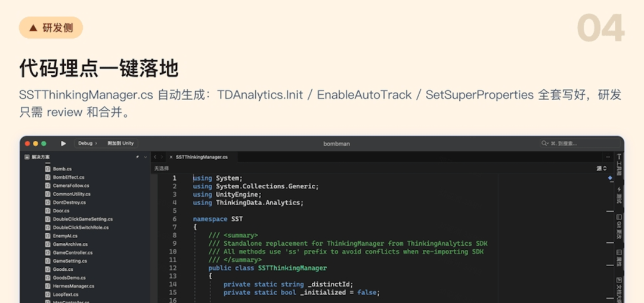Open the 测试 side panel
644x303 pixels.
click(619, 196)
